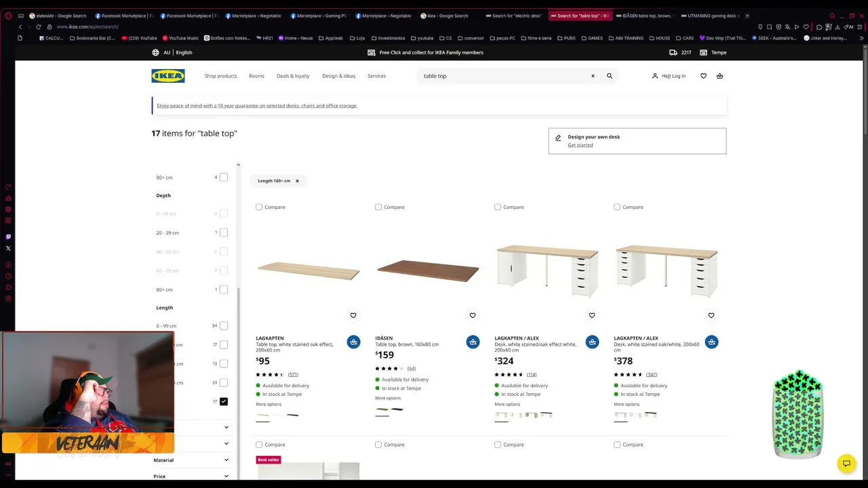Open the Services menu
Image resolution: width=868 pixels, height=488 pixels.
pos(377,76)
